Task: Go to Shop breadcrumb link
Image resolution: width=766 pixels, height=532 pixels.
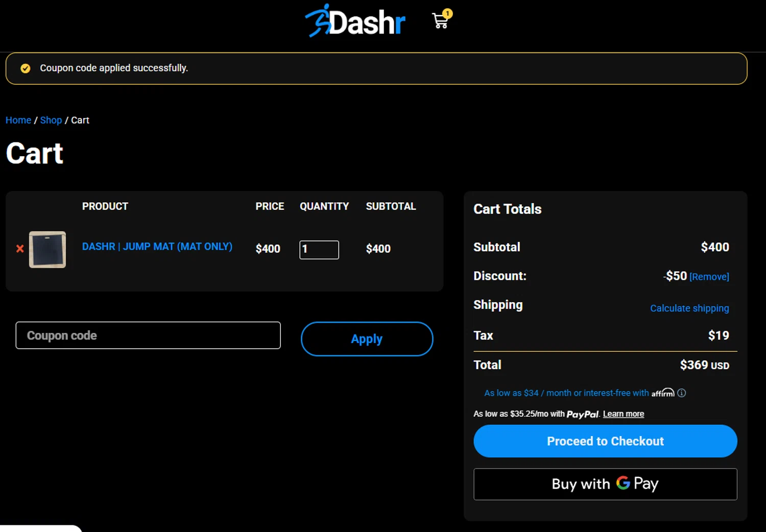Action: 51,120
